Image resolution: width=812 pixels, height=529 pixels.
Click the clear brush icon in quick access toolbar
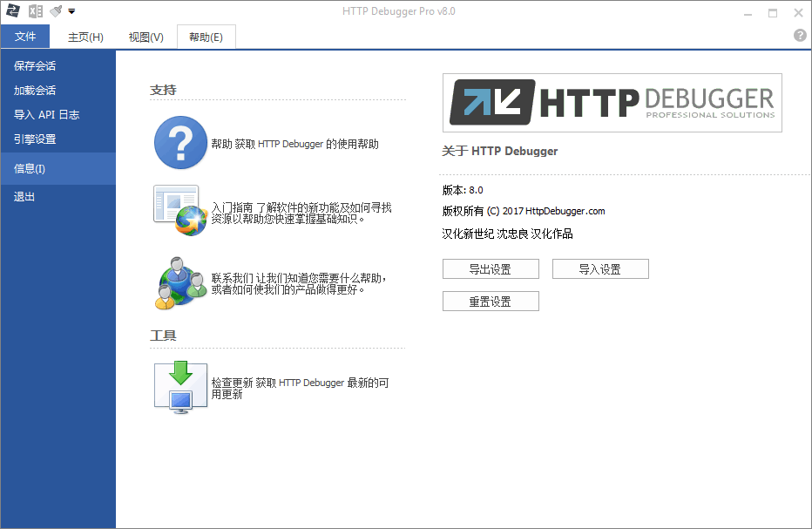(x=56, y=10)
